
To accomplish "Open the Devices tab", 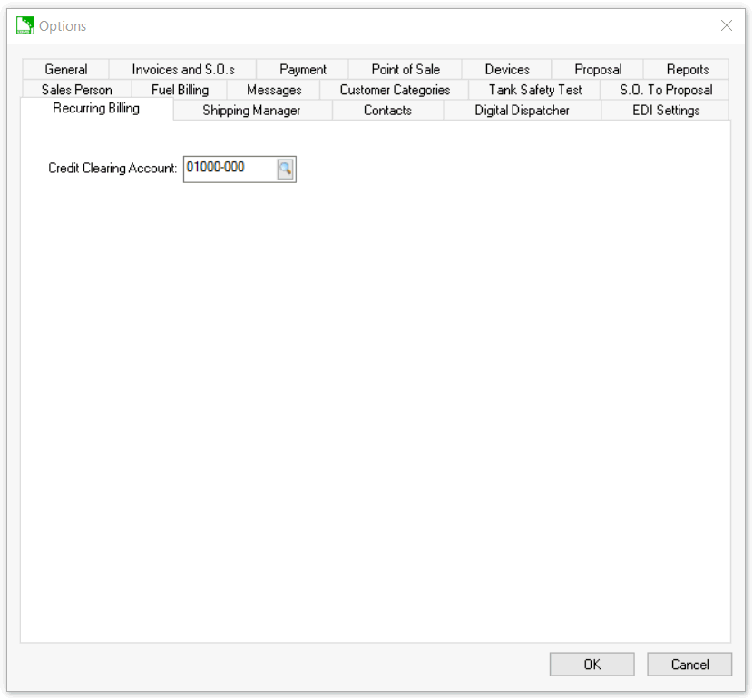I will [507, 70].
